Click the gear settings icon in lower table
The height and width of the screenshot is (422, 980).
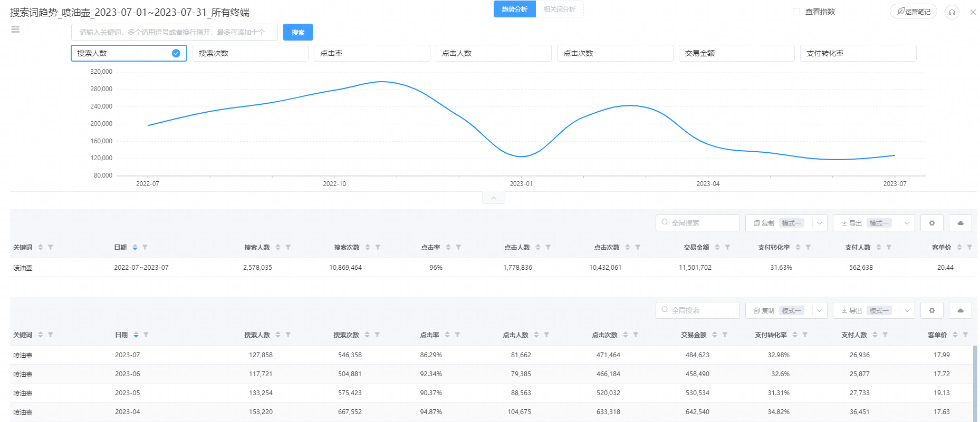pyautogui.click(x=931, y=310)
